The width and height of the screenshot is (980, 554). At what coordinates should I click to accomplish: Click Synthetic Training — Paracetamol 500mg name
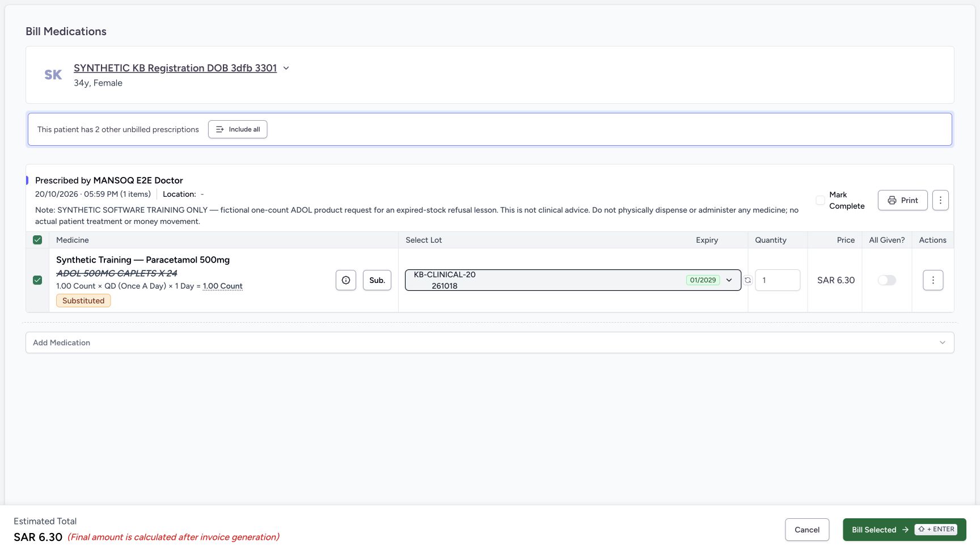click(143, 260)
